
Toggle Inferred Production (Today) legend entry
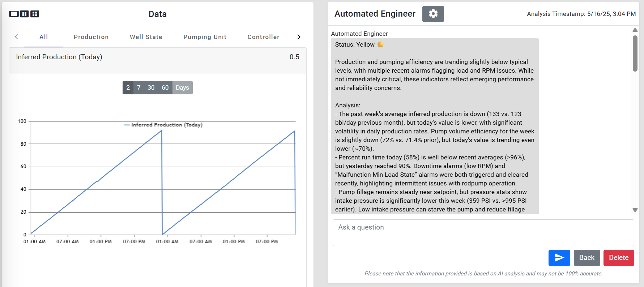coord(163,125)
